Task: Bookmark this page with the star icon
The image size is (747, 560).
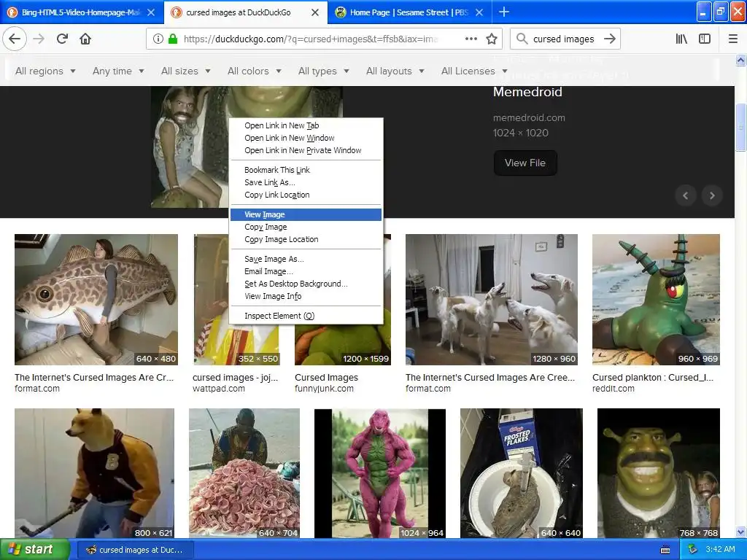Action: point(492,39)
